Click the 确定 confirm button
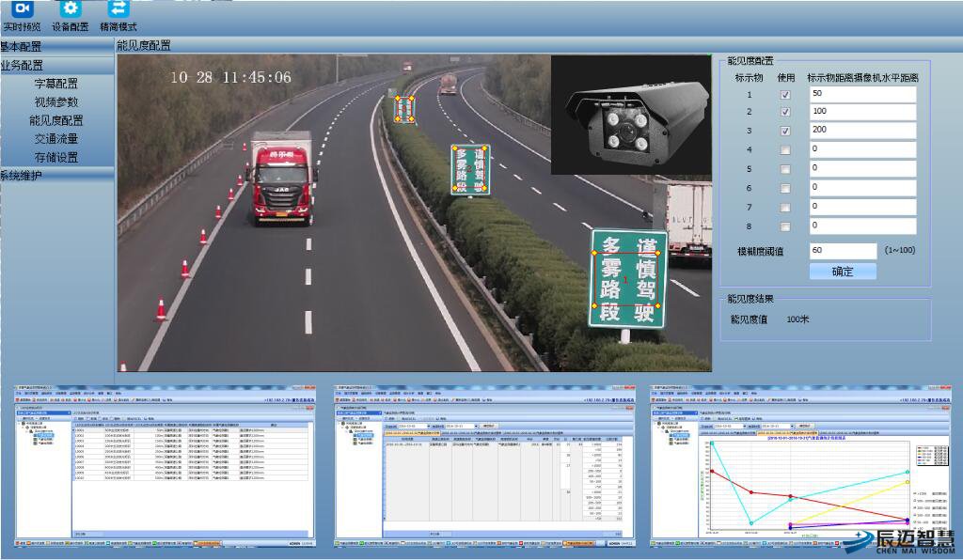Image resolution: width=963 pixels, height=560 pixels. (843, 272)
